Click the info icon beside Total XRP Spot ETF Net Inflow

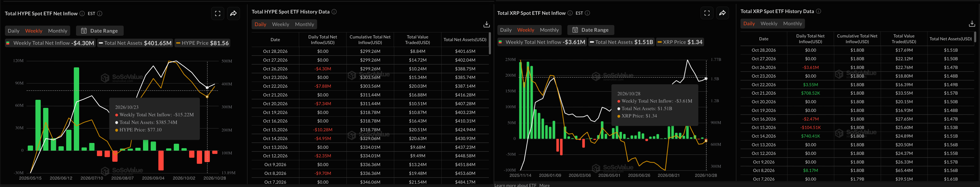point(570,13)
